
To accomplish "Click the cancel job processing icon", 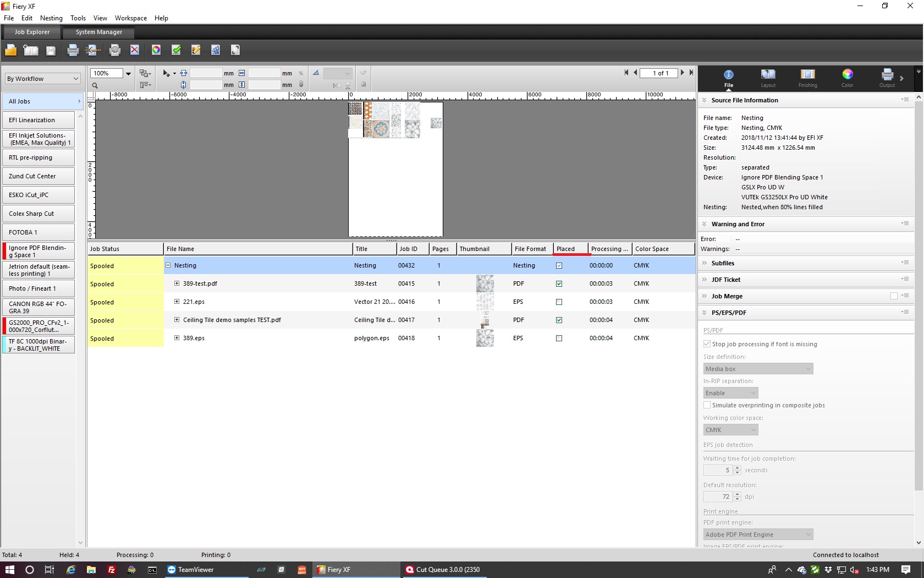I will pos(115,51).
